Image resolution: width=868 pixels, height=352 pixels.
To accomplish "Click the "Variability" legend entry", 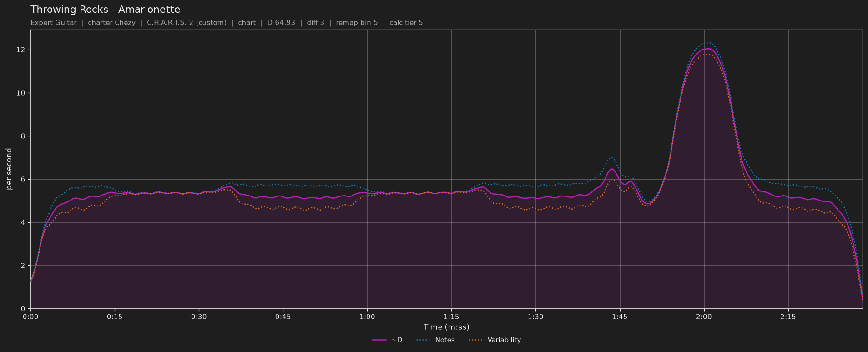I will coord(495,340).
